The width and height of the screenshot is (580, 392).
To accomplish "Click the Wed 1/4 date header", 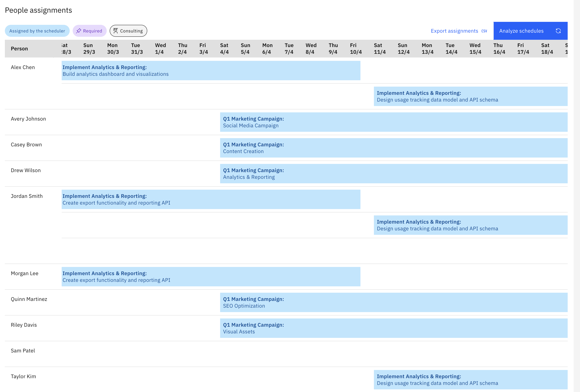I will pyautogui.click(x=160, y=49).
